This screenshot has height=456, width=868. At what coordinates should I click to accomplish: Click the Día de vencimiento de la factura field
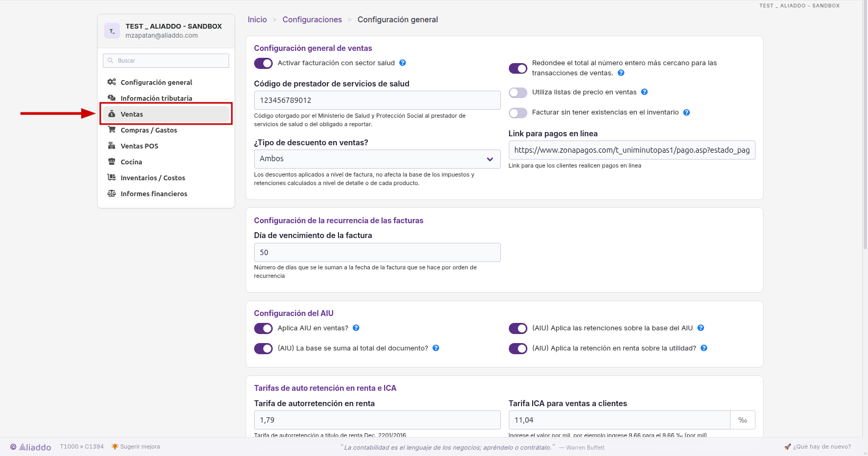click(377, 252)
